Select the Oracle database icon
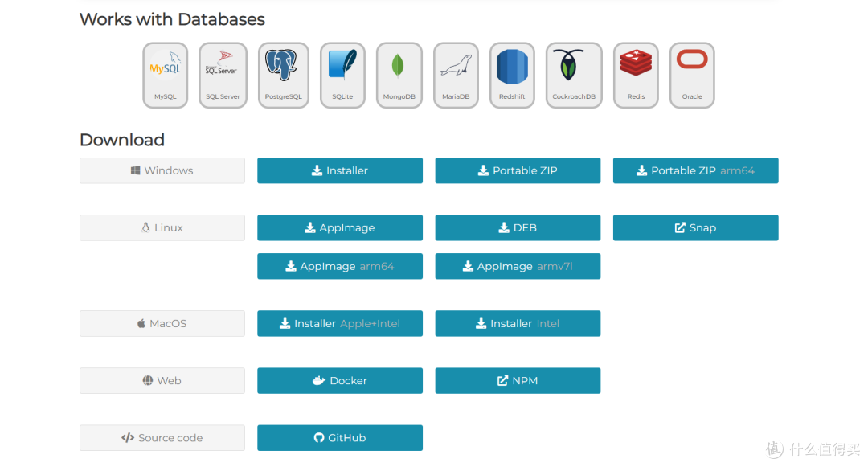Screen dimensions: 868x467 [x=692, y=75]
